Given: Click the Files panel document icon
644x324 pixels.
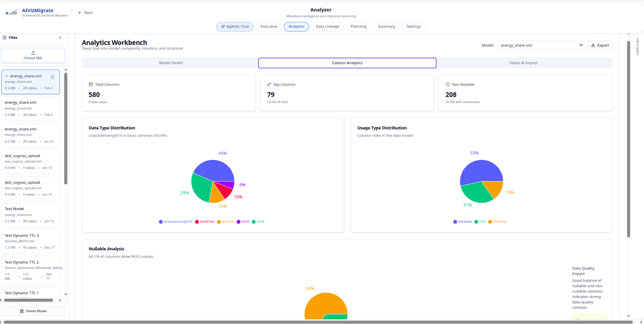Looking at the screenshot, I should click(5, 38).
